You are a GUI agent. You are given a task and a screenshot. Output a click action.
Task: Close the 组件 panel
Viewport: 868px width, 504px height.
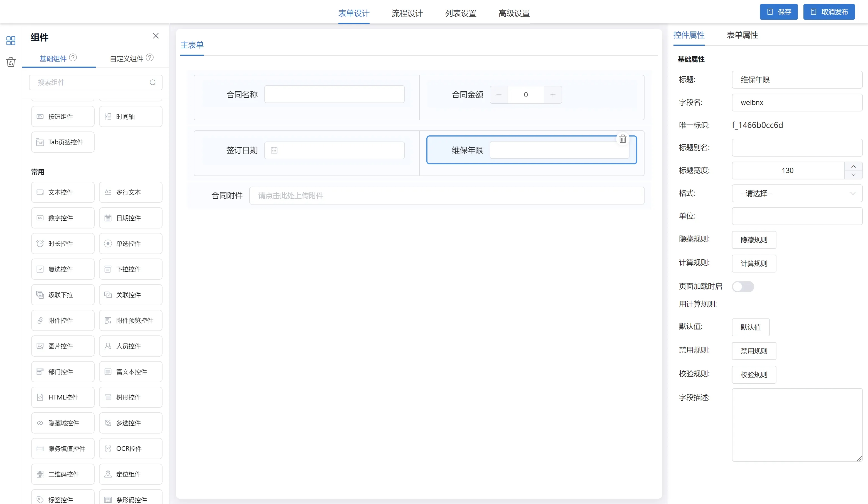tap(156, 36)
